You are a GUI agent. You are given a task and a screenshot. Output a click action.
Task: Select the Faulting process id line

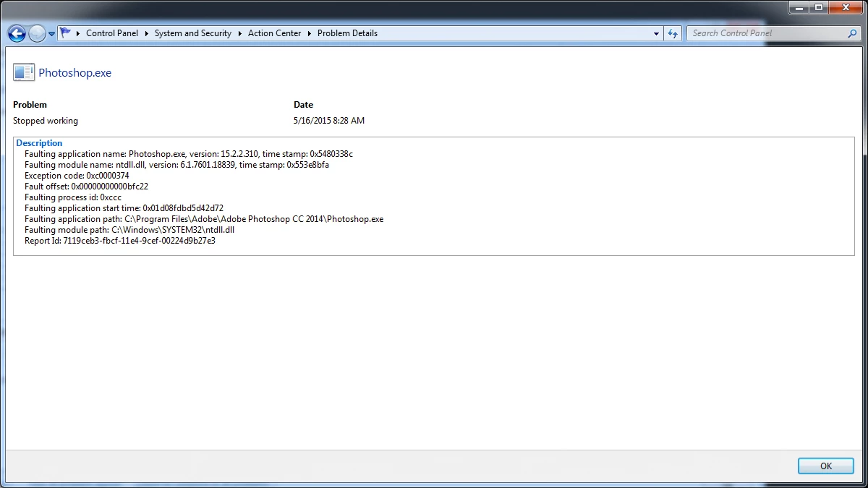[73, 197]
